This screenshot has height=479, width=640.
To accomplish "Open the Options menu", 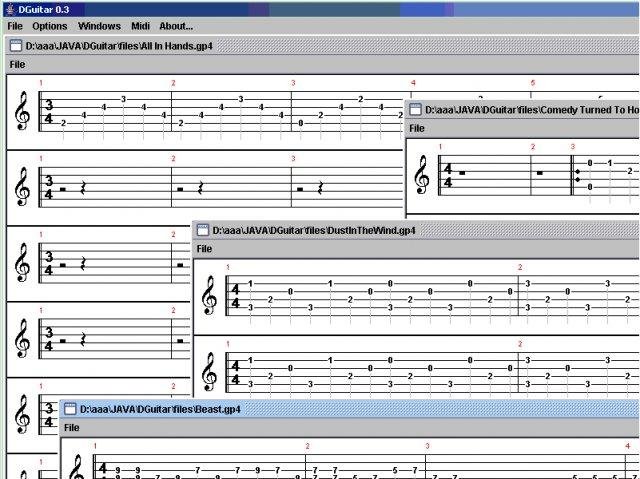I will (50, 26).
